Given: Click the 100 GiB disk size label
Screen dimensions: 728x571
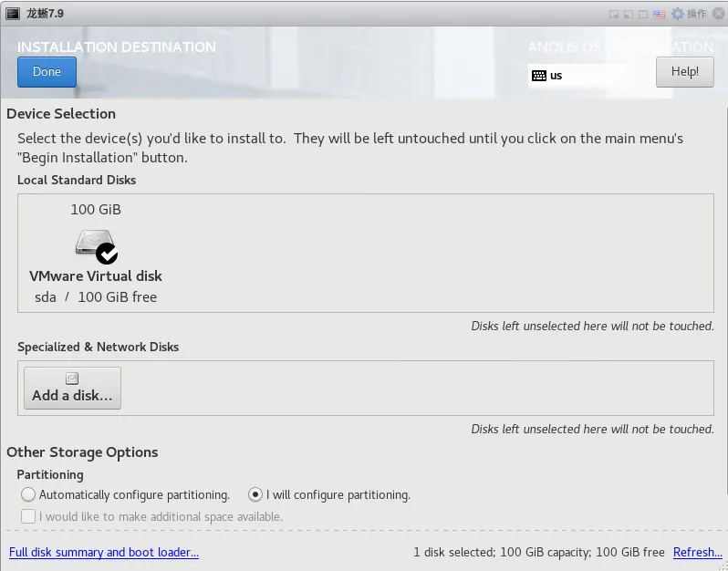Looking at the screenshot, I should pos(96,209).
